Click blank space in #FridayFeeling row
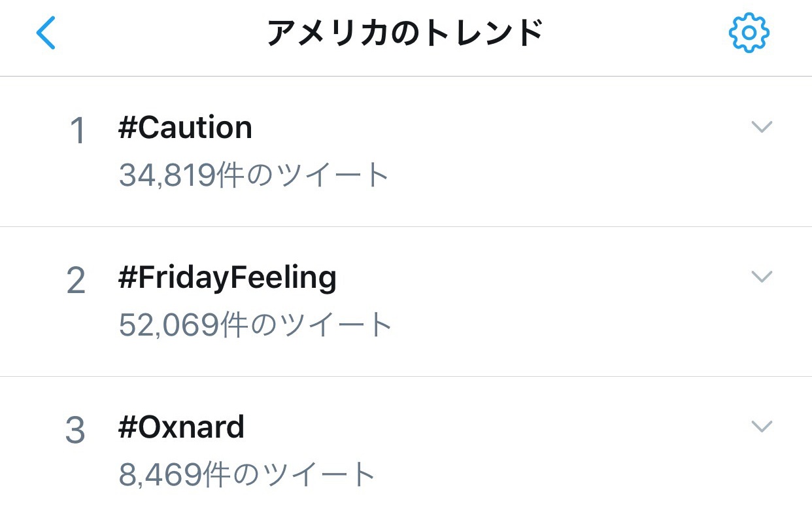 click(x=556, y=301)
